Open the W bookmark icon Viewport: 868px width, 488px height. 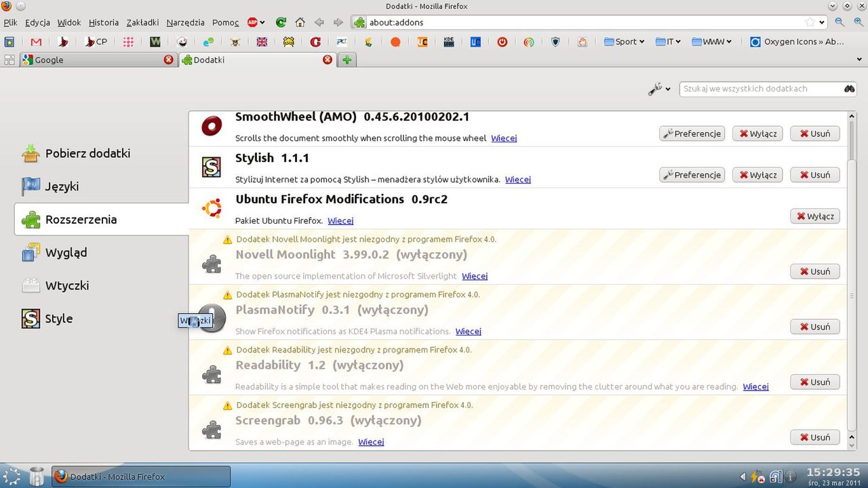pyautogui.click(x=155, y=41)
